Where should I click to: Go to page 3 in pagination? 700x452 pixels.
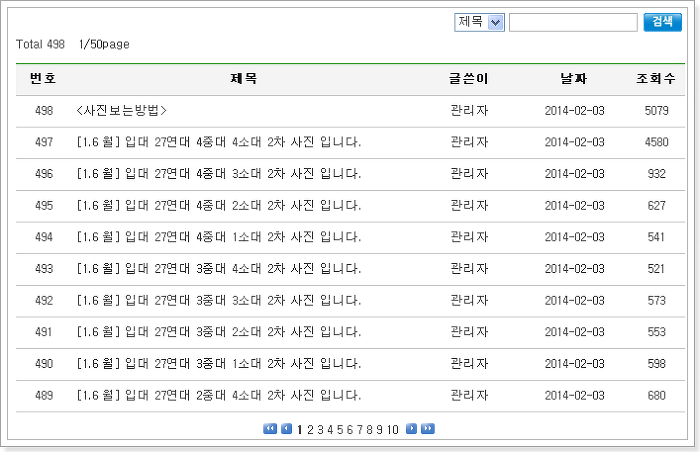tap(320, 430)
